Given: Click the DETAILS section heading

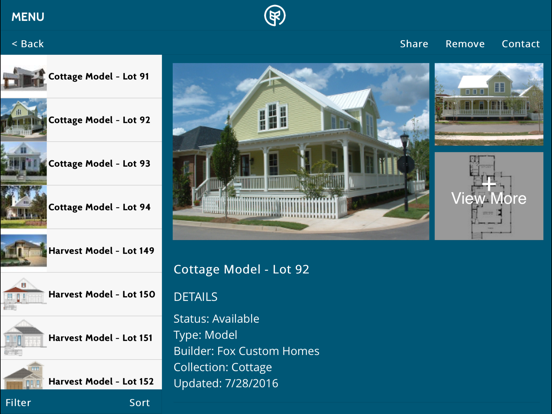Looking at the screenshot, I should click(x=195, y=297).
